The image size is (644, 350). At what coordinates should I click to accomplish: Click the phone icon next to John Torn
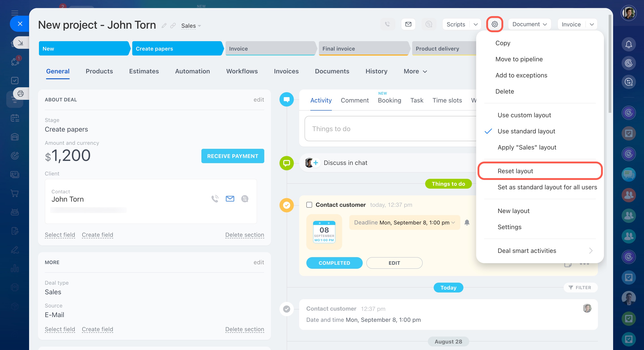pos(215,199)
